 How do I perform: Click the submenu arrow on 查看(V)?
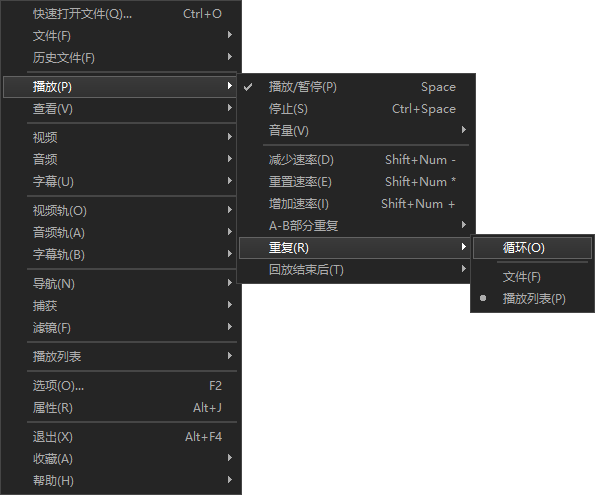pos(230,107)
